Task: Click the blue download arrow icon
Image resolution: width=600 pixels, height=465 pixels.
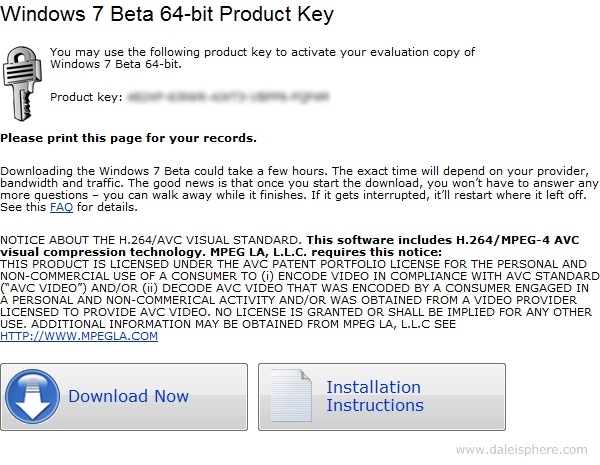Action: pos(33,396)
